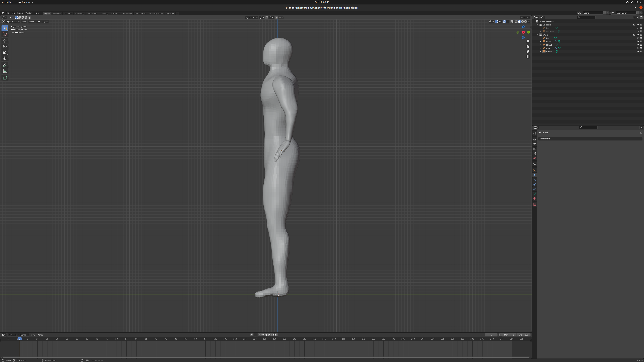Screen dimensions: 644x362
Task: Open Render Properties tab
Action: (534, 139)
